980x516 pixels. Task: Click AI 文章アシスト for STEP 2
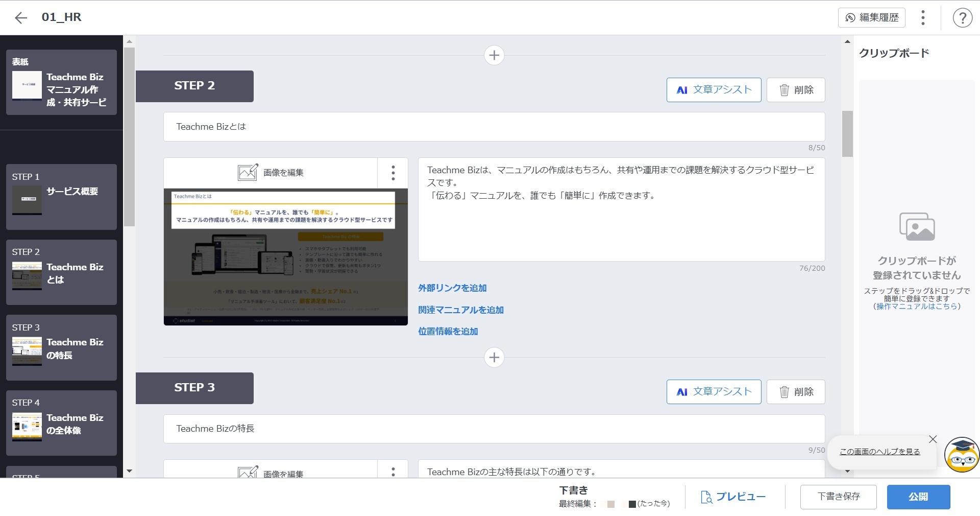coord(714,90)
